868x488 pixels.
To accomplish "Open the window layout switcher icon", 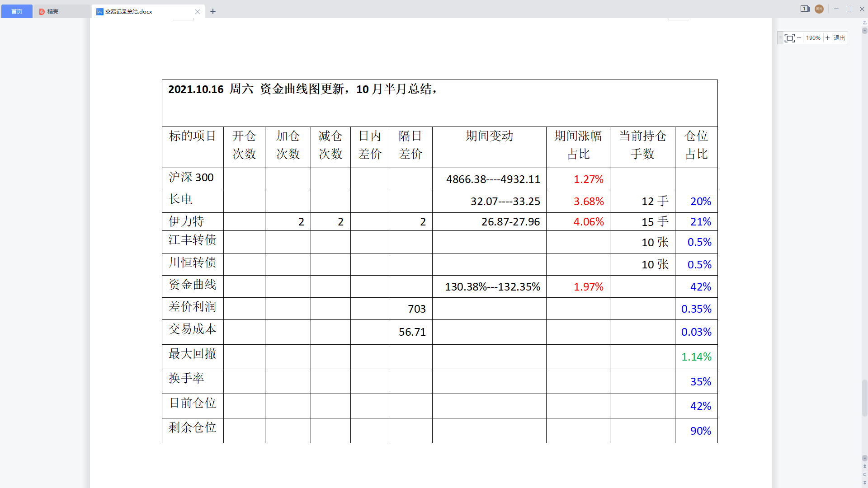I will (x=805, y=9).
